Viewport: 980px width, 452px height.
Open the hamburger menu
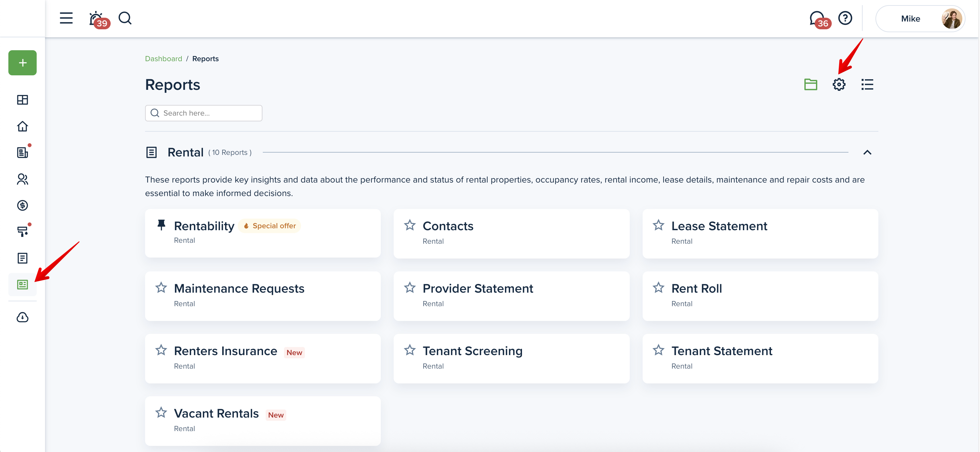[66, 18]
